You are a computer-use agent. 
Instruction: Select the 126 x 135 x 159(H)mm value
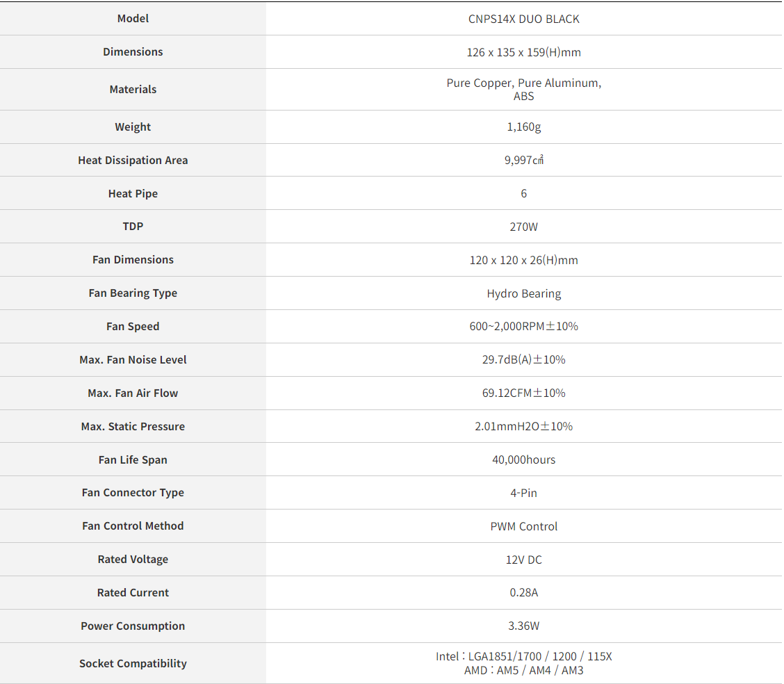click(523, 52)
